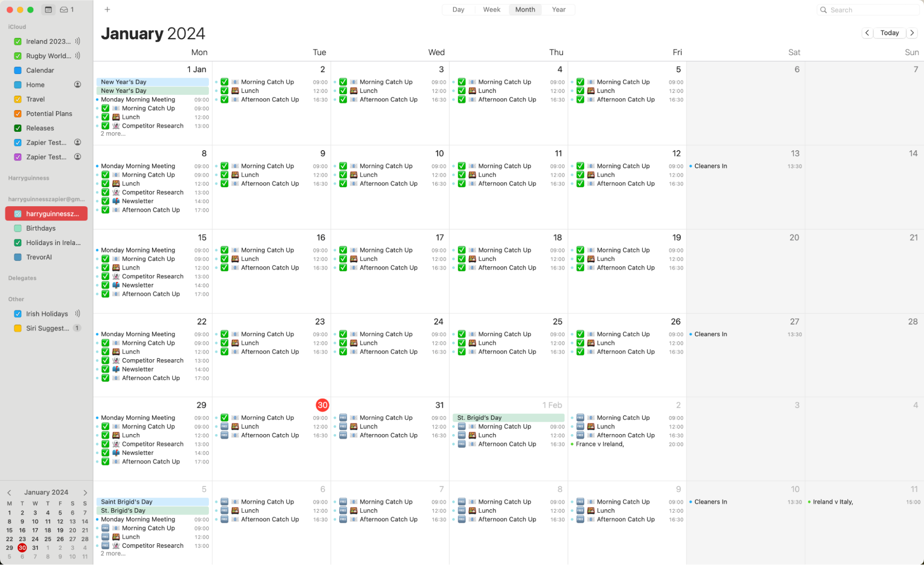This screenshot has height=565, width=924.
Task: Switch to the Year view tab
Action: point(558,9)
